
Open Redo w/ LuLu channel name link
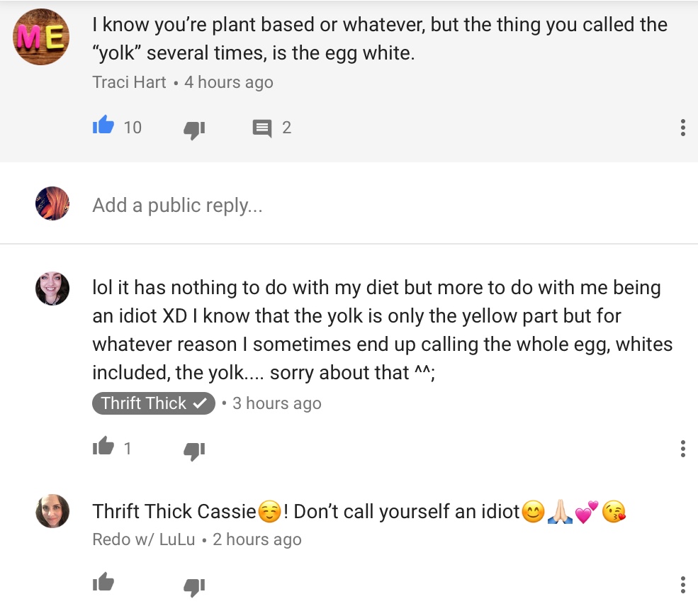tap(144, 539)
